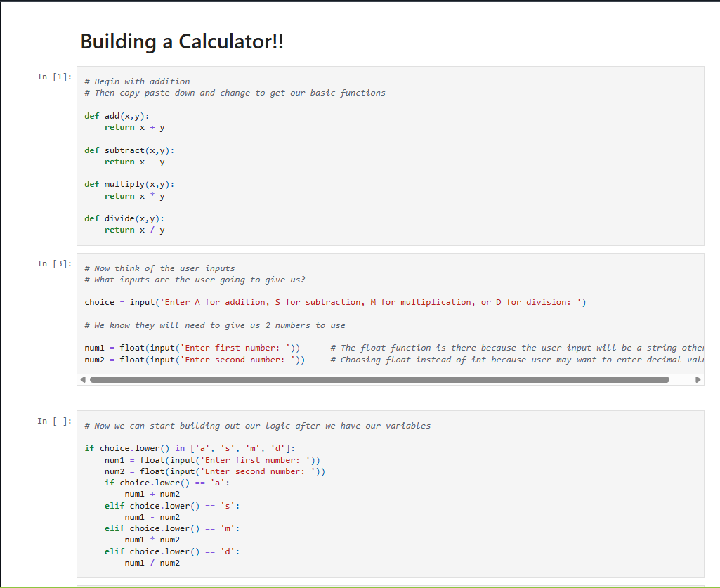720x588 pixels.
Task: Click the '# What inputs are the user' comment
Action: pos(195,280)
